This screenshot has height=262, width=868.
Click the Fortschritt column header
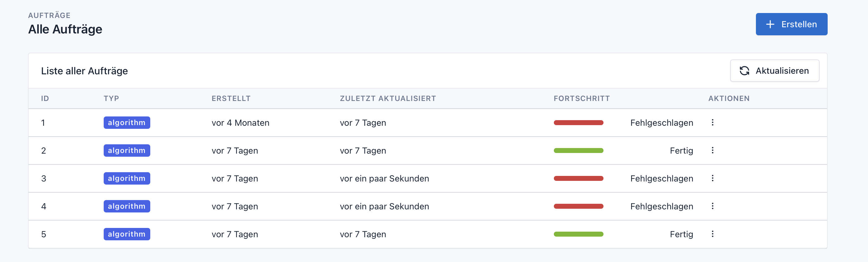(x=581, y=98)
